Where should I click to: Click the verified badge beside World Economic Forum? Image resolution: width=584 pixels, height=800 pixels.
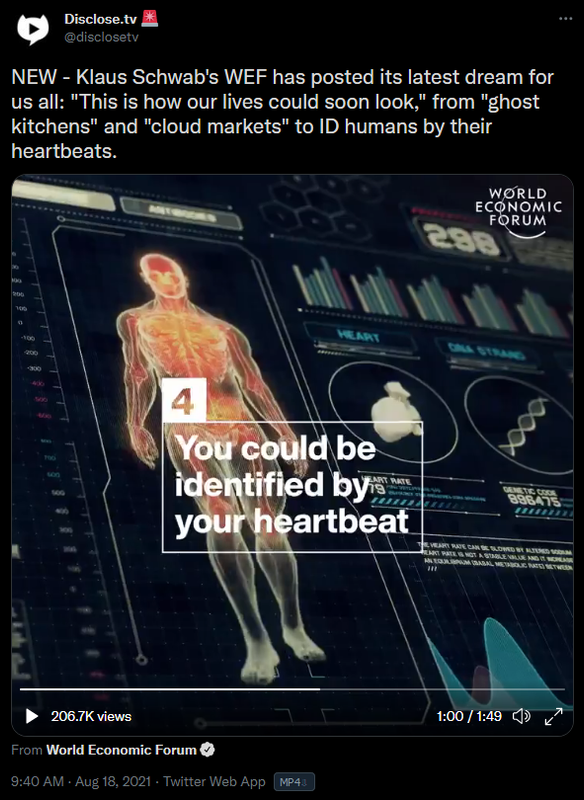tap(207, 750)
